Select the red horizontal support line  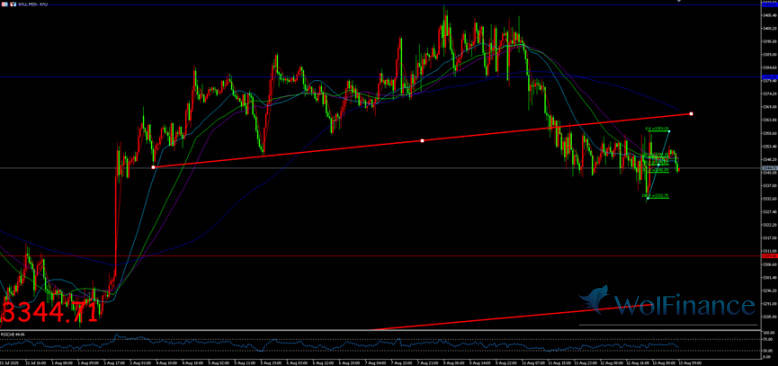click(x=380, y=256)
